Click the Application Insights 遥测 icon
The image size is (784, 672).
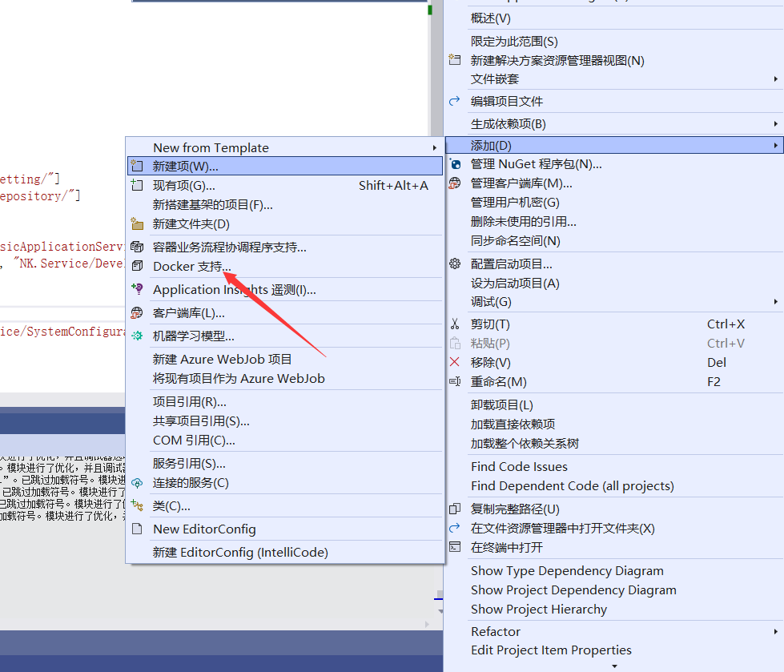click(x=137, y=290)
